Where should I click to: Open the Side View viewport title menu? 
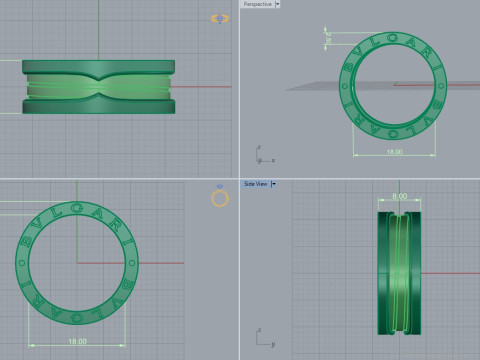[x=255, y=184]
